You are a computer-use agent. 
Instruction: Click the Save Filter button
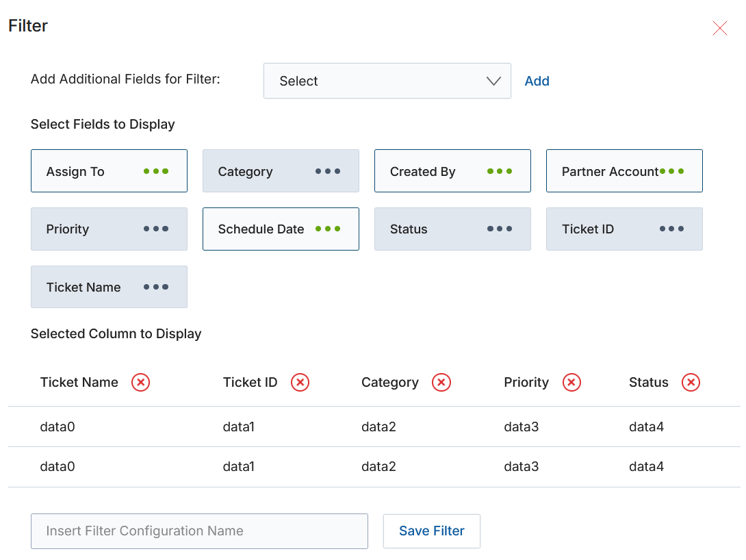432,531
